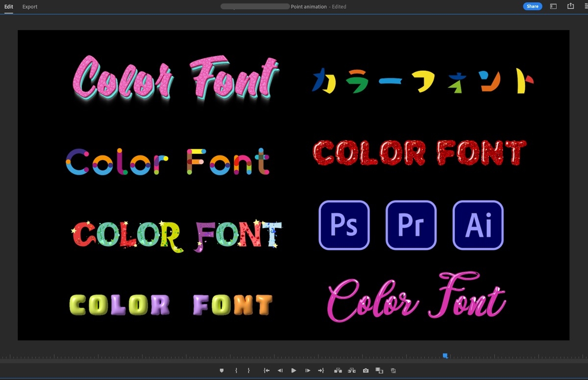
Task: Click the playhead marker on the timeline
Action: tap(445, 355)
